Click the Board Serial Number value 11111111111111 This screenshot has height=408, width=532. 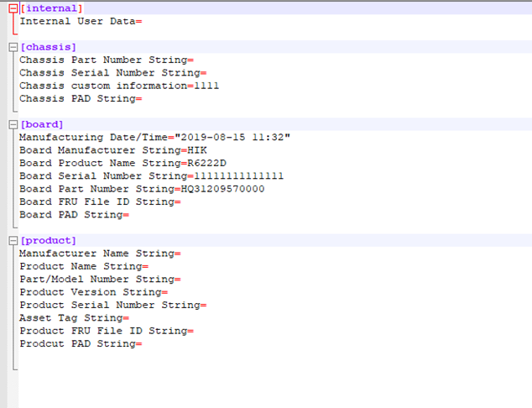tap(238, 176)
